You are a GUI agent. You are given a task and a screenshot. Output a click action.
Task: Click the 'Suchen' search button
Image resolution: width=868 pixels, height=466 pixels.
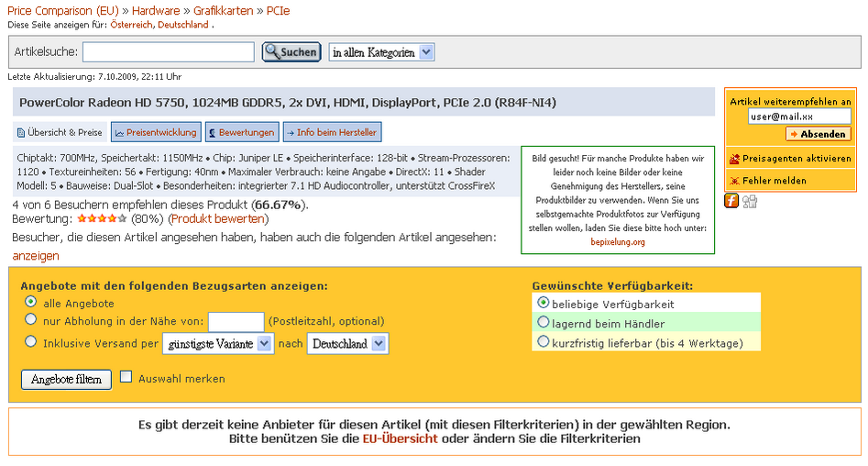tap(291, 52)
